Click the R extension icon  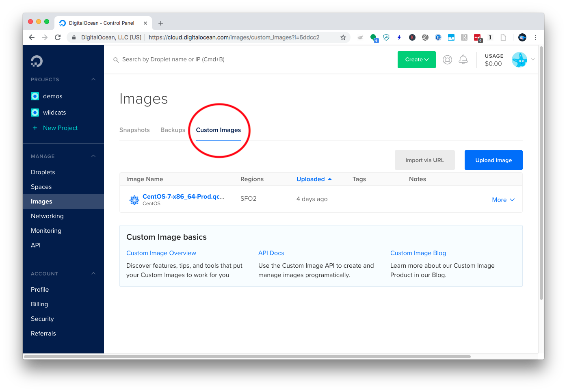464,37
